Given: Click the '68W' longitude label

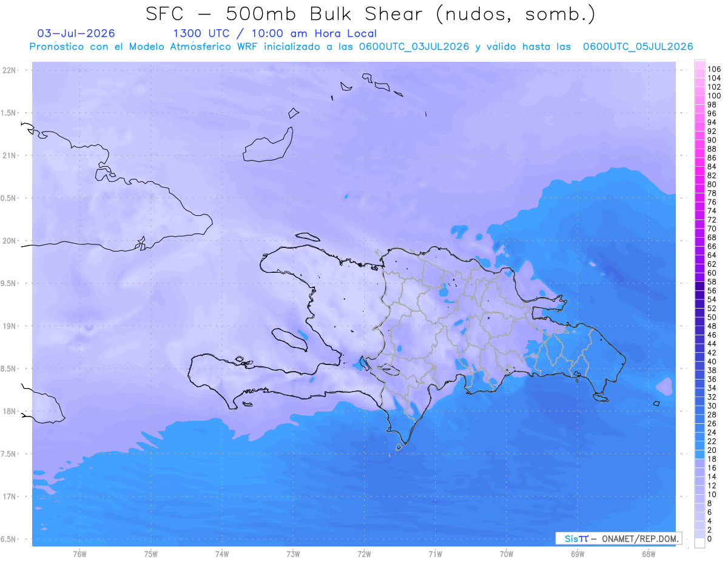Looking at the screenshot, I should [649, 554].
